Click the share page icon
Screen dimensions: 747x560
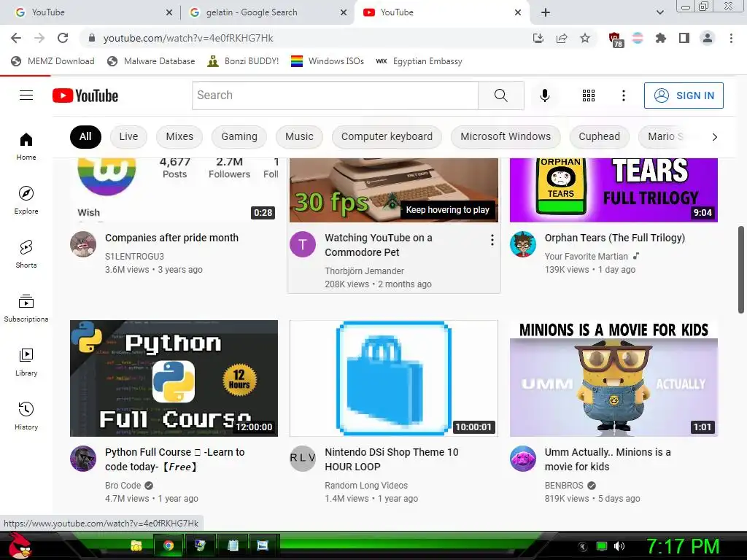(x=562, y=38)
